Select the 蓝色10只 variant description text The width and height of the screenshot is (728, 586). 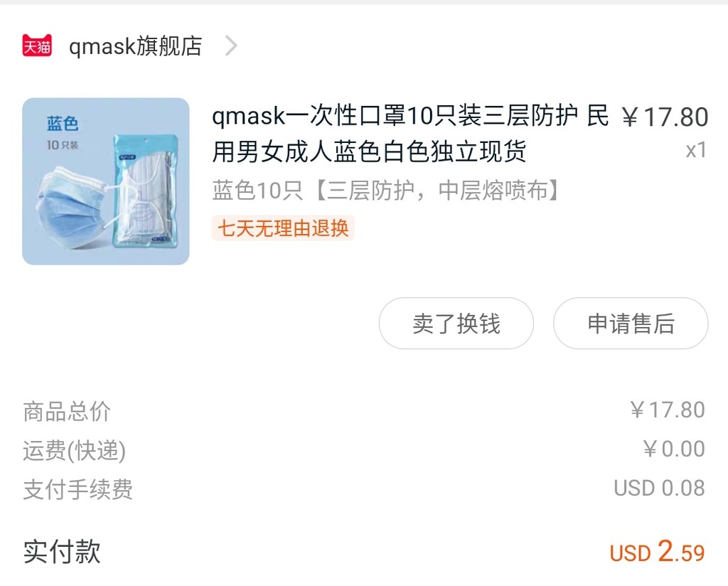(x=386, y=191)
